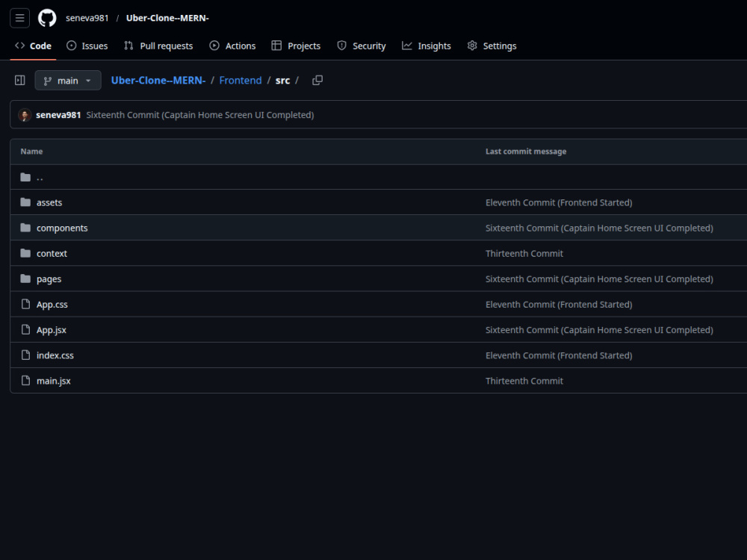Open context row's Thirteenth Commit message
Viewport: 747px width, 560px height.
tap(524, 253)
